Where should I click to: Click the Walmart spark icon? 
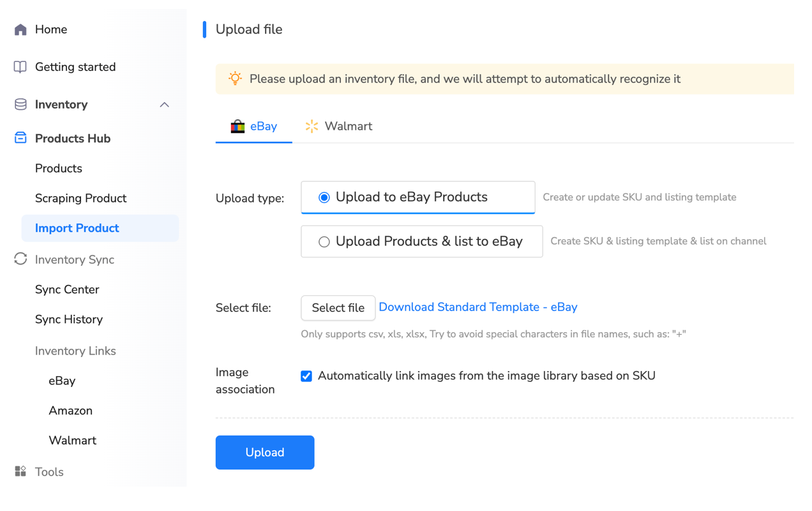pos(312,126)
